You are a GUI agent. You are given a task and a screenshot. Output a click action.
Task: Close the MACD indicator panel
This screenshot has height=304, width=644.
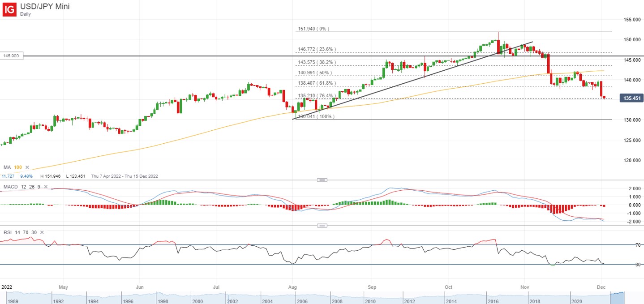[45, 186]
